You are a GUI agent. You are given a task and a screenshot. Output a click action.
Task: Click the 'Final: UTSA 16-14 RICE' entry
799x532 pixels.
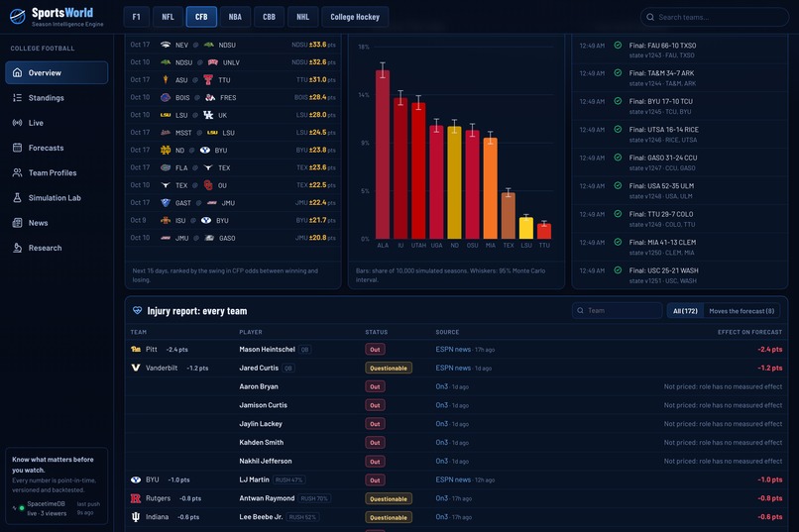pyautogui.click(x=680, y=135)
